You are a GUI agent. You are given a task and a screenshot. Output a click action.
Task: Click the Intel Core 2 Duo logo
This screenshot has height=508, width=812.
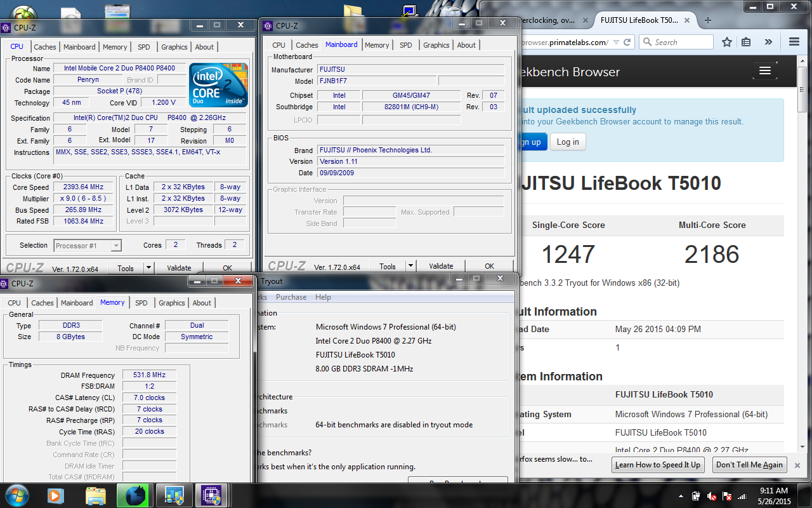click(x=219, y=85)
